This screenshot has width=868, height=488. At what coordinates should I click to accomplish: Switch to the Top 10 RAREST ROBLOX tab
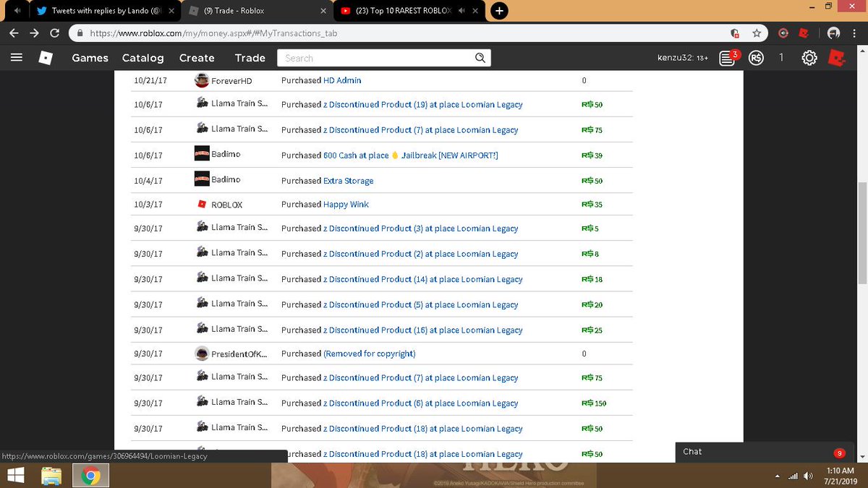[409, 11]
